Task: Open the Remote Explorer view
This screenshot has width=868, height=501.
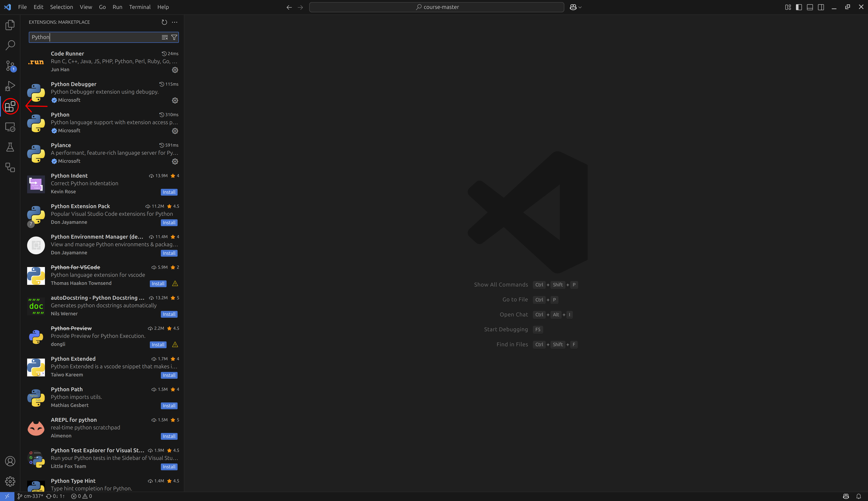Action: (10, 127)
